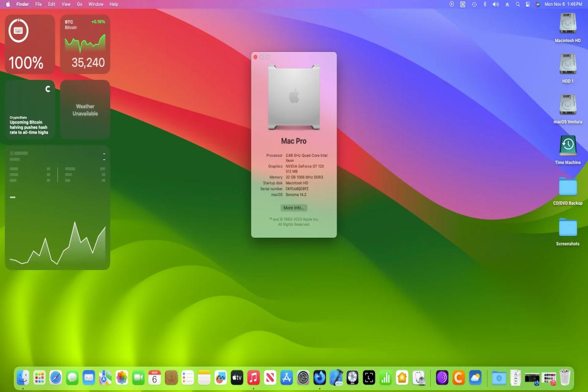Open CryptoSlate Bitcoin halving news widget
This screenshot has width=588, height=392.
pos(30,110)
